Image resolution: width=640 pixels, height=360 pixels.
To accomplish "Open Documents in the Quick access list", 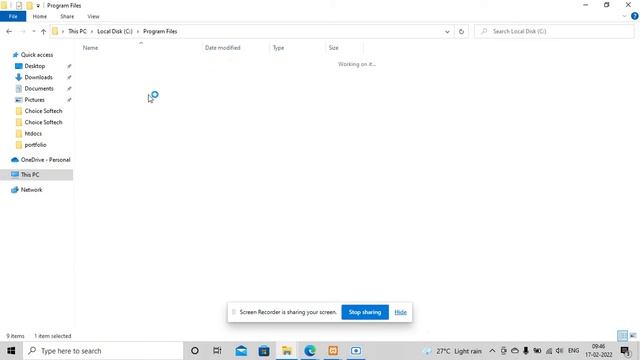I will tap(39, 89).
